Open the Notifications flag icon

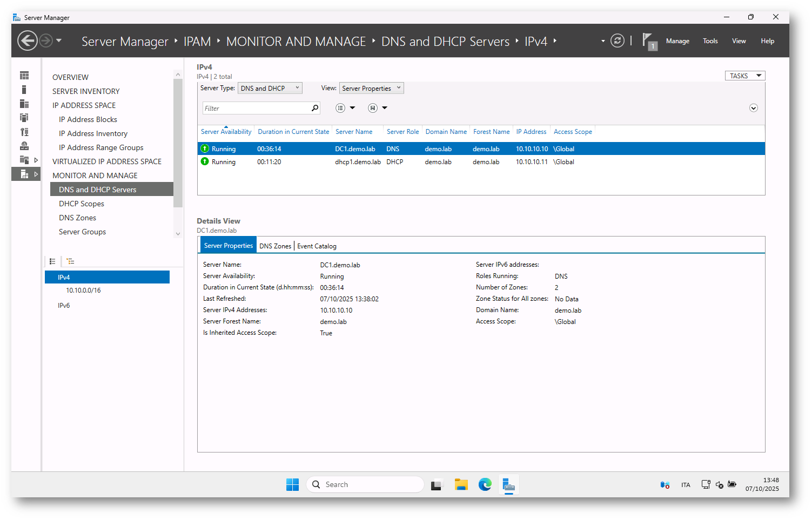648,41
